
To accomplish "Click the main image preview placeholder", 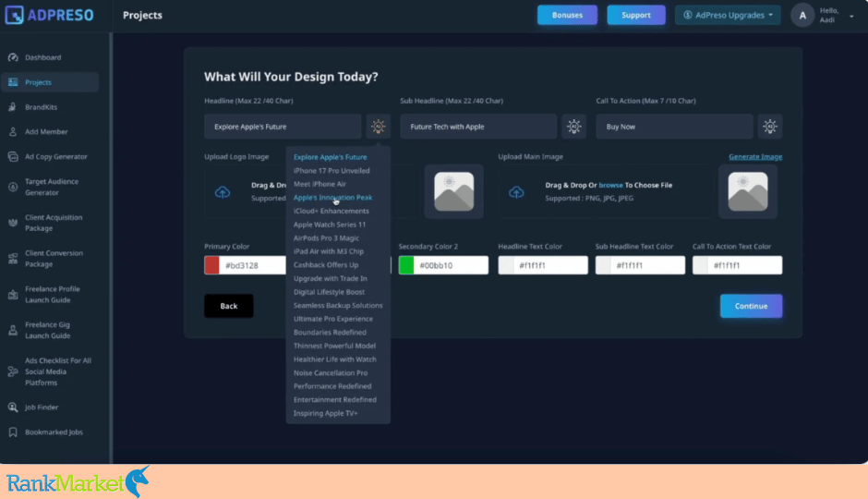I will click(748, 191).
